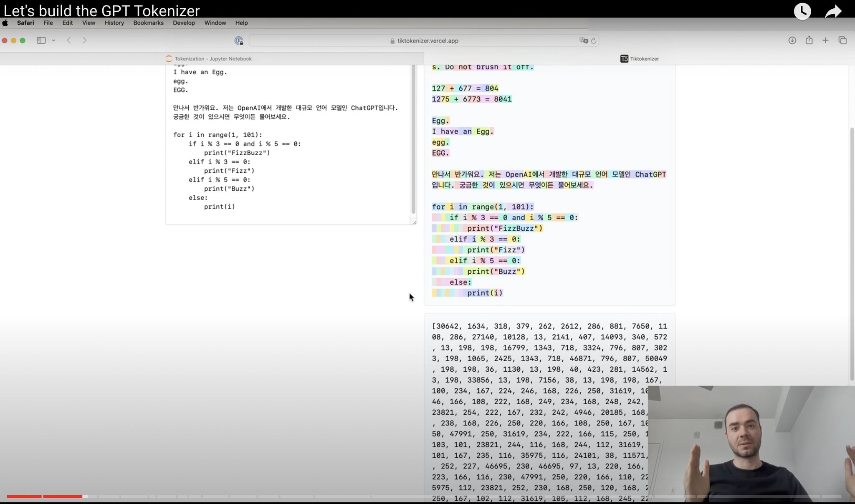Screen dimensions: 855x504
Task: Click the YouTube share arrow icon
Action: [x=833, y=11]
